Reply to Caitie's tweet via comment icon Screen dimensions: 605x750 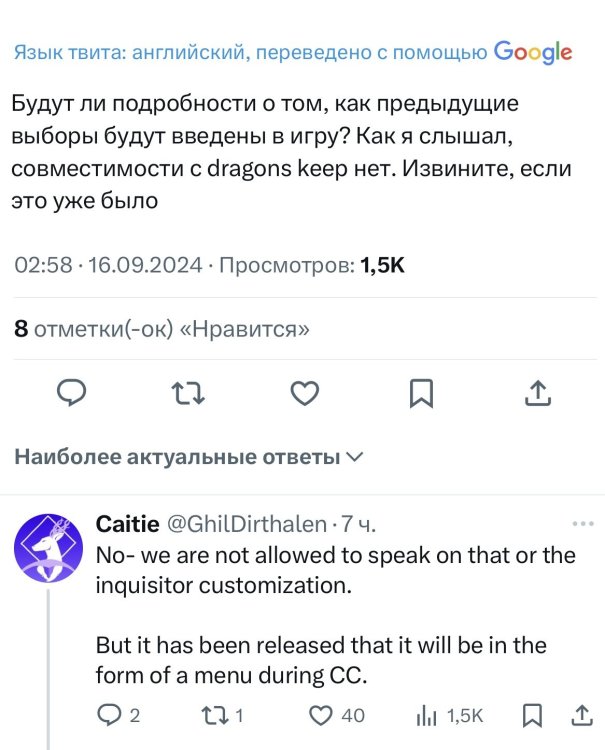click(x=108, y=715)
